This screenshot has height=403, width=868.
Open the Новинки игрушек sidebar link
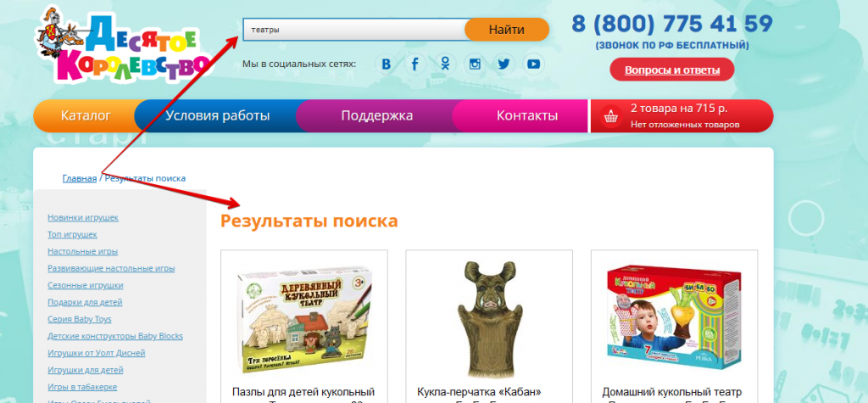(83, 218)
